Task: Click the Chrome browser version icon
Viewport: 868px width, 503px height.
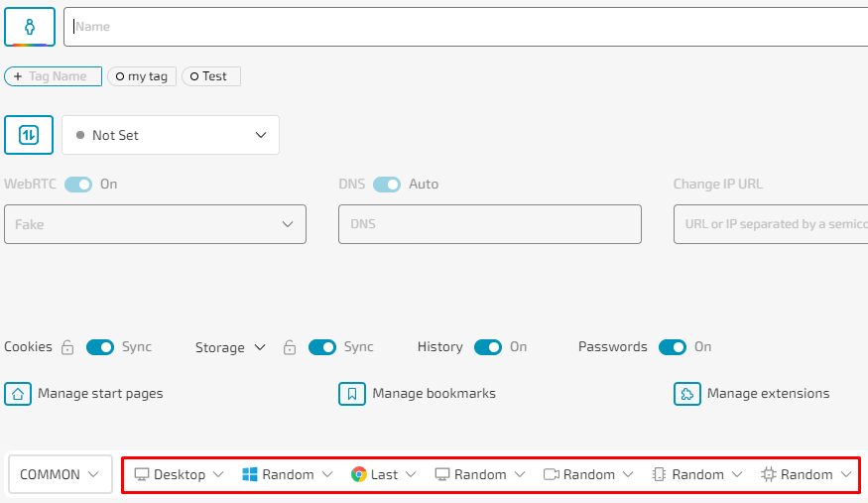Action: (x=359, y=474)
